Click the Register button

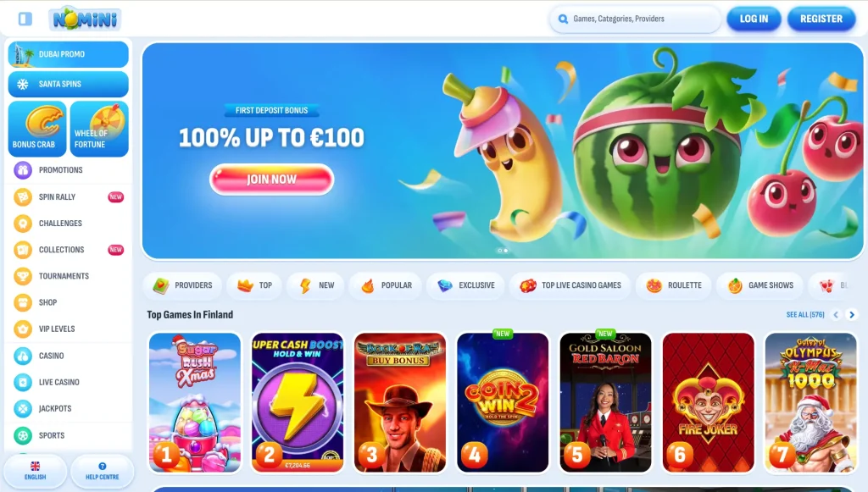pyautogui.click(x=821, y=19)
